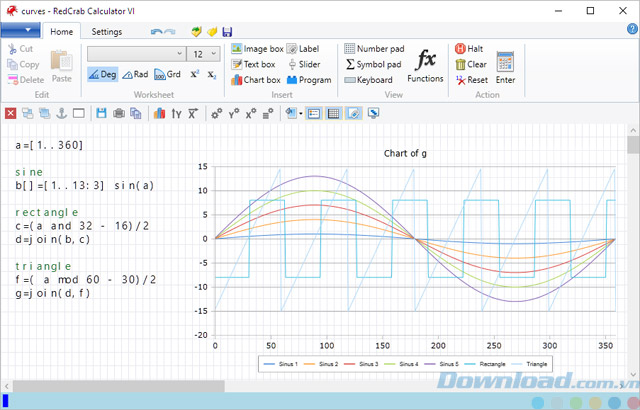Click the Triangle legend entry
Image resolution: width=640 pixels, height=410 pixels.
click(529, 364)
